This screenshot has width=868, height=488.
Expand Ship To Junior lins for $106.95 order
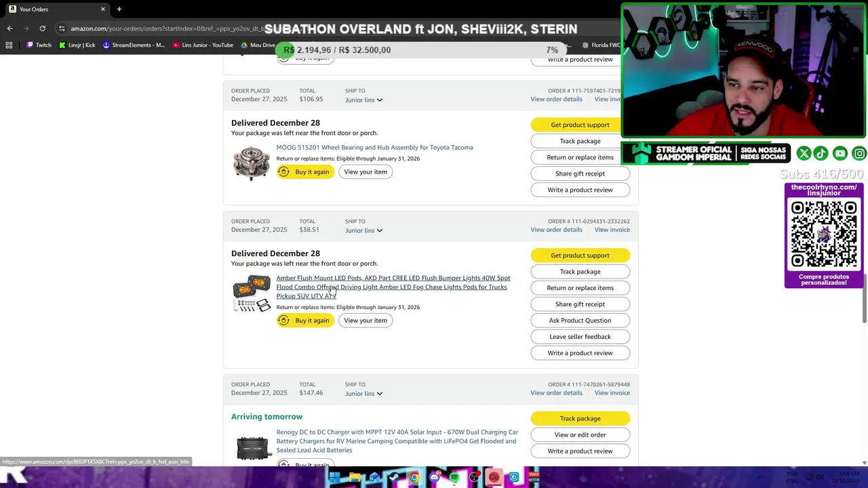[x=363, y=100]
